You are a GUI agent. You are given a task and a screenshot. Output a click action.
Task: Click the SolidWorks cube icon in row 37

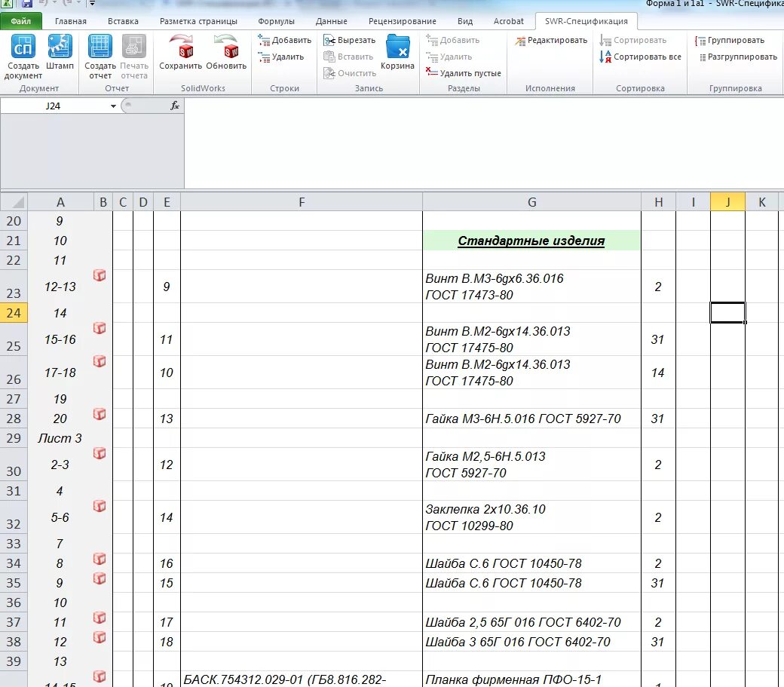pos(100,618)
